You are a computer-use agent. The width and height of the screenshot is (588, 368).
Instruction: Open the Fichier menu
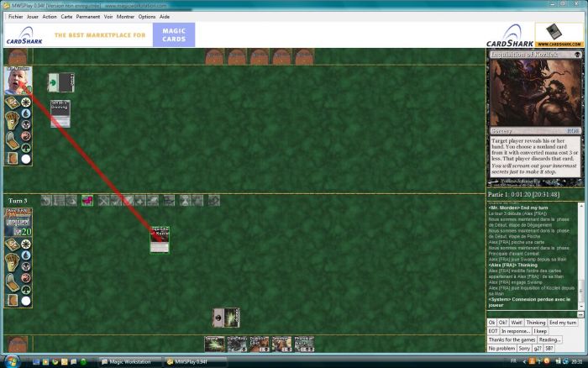[x=15, y=17]
